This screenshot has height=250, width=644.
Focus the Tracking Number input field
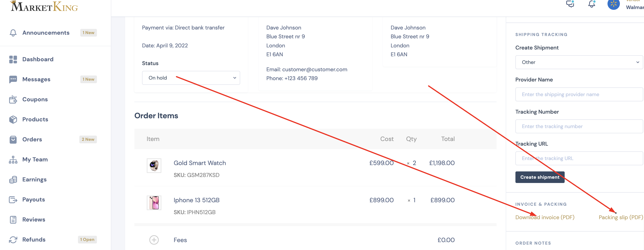click(579, 126)
